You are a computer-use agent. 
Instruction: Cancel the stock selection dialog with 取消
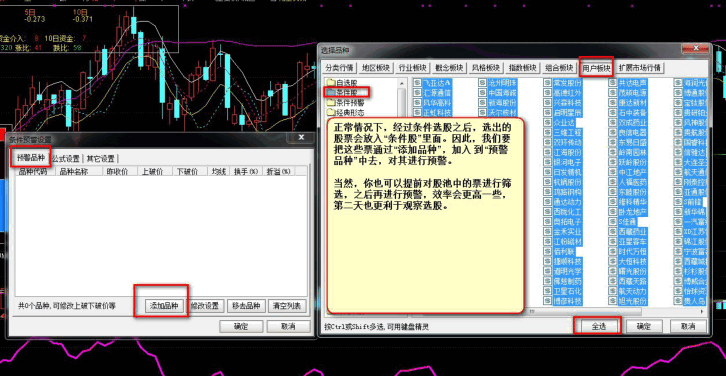(x=688, y=326)
